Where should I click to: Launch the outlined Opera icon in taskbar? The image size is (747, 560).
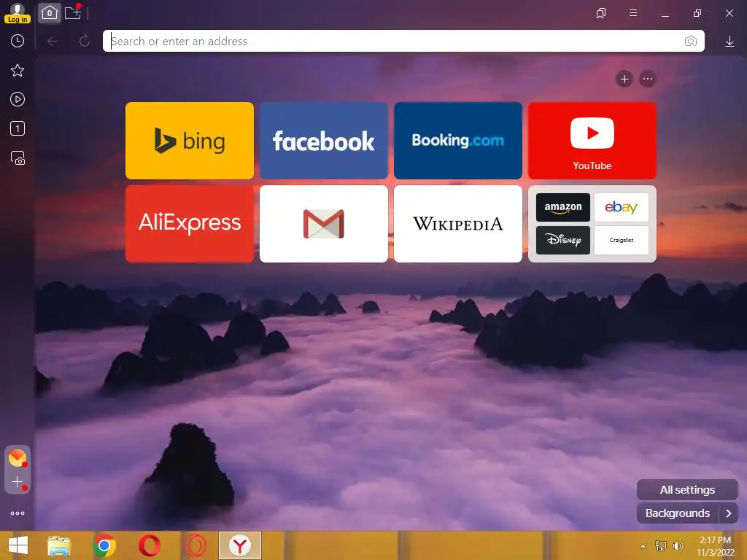tap(195, 545)
